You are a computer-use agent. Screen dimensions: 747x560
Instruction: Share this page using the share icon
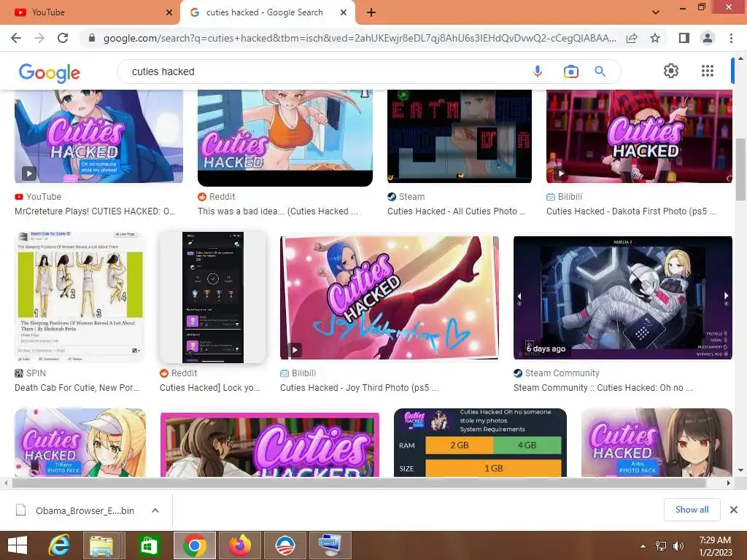click(632, 38)
